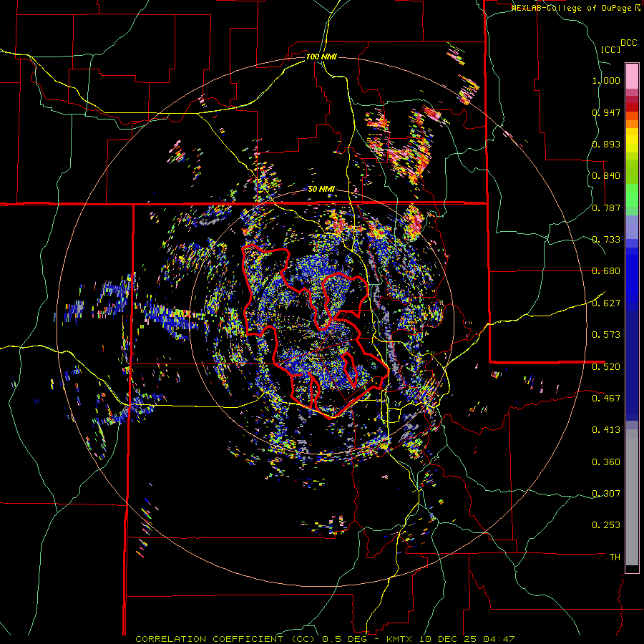
Task: Click the DCC label above the color scale
Action: pyautogui.click(x=628, y=43)
